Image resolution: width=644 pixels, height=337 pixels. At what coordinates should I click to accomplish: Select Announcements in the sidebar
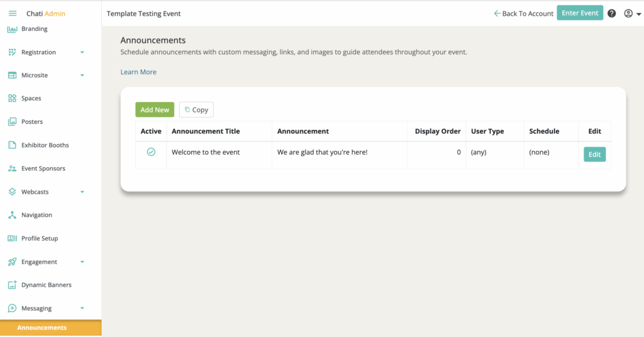[42, 328]
